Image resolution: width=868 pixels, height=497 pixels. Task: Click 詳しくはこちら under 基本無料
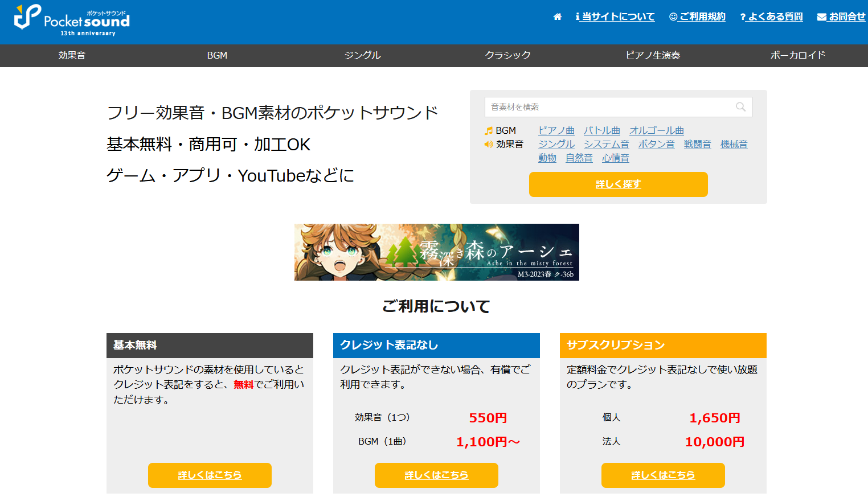(x=210, y=475)
